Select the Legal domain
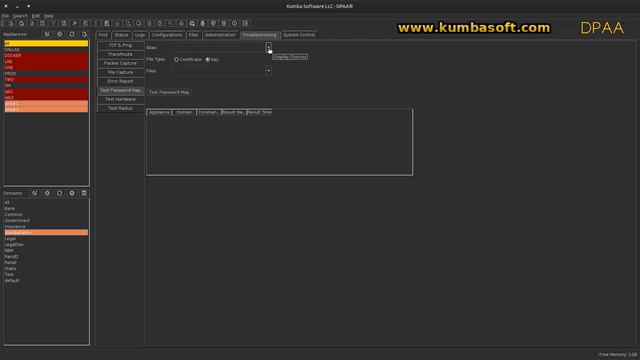The image size is (640, 360). pos(46,238)
